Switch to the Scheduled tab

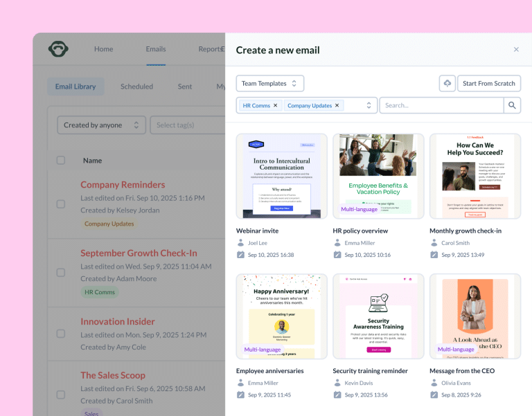click(136, 87)
